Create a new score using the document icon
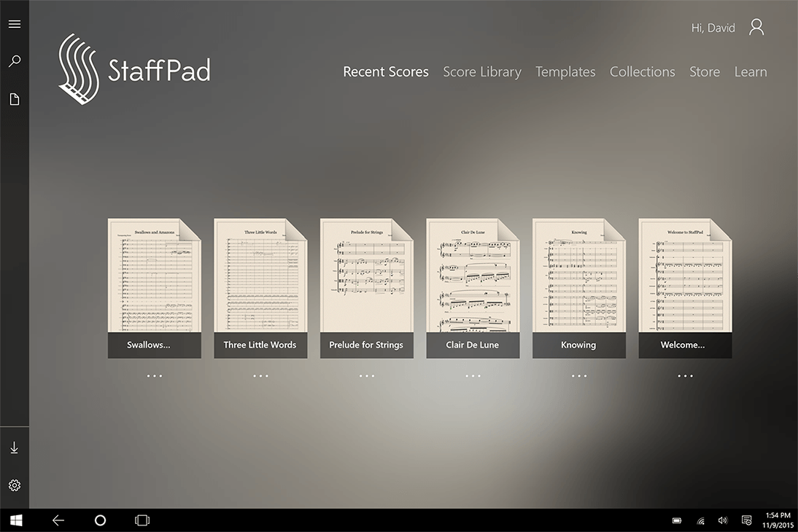This screenshot has height=532, width=798. (x=15, y=98)
